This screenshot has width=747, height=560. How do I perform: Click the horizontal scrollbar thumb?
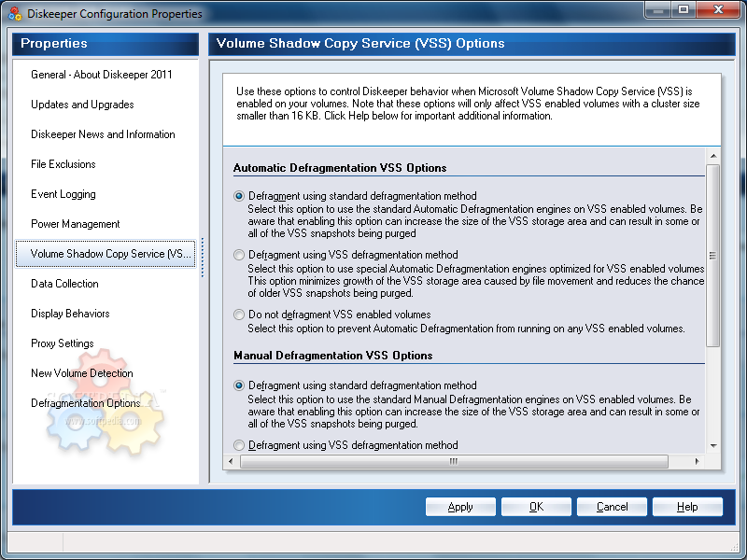click(x=454, y=461)
